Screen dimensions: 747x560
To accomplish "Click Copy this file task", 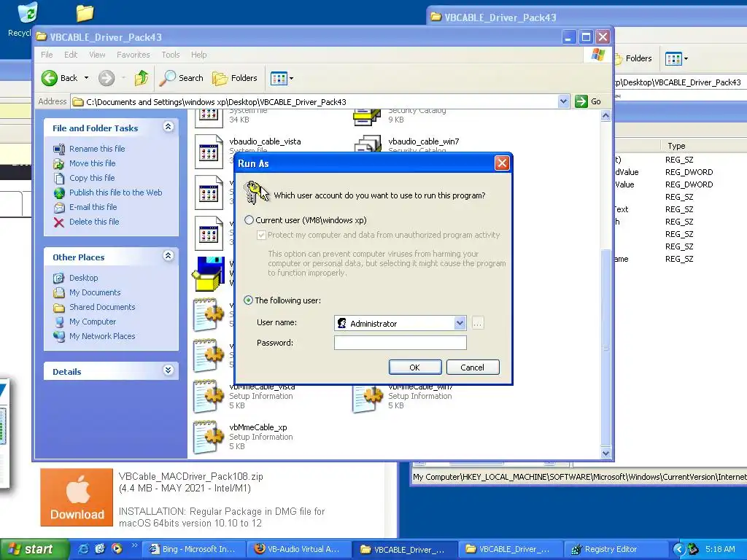I will coord(92,178).
